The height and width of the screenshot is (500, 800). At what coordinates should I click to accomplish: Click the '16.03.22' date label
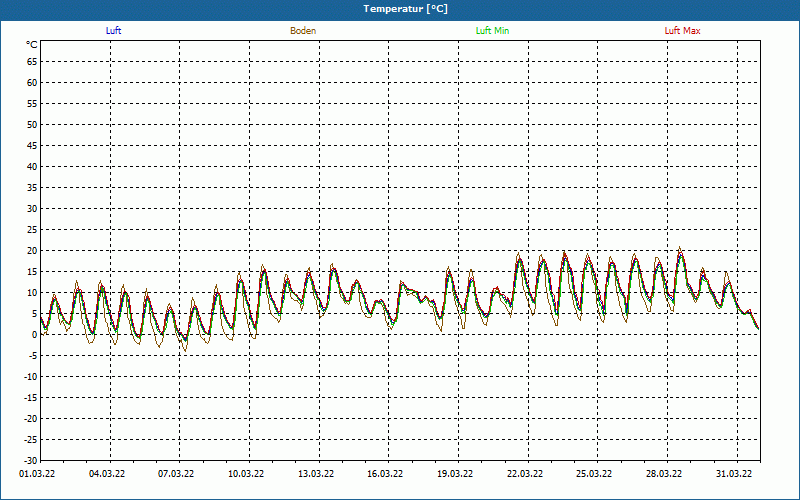click(x=385, y=474)
